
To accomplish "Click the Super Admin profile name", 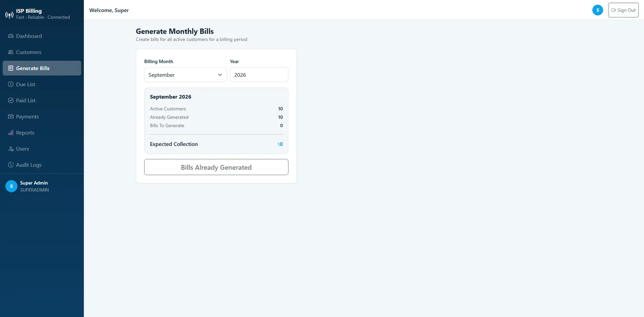I will click(x=34, y=183).
